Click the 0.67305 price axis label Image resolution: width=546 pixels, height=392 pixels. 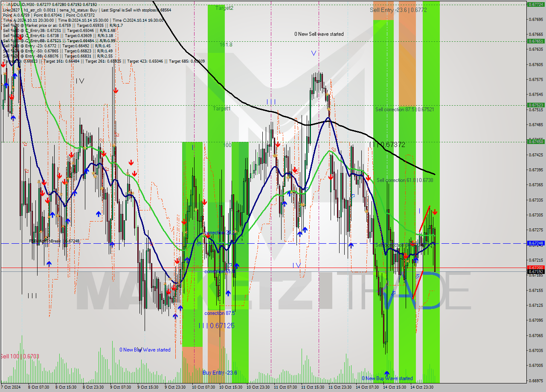[x=535, y=215]
